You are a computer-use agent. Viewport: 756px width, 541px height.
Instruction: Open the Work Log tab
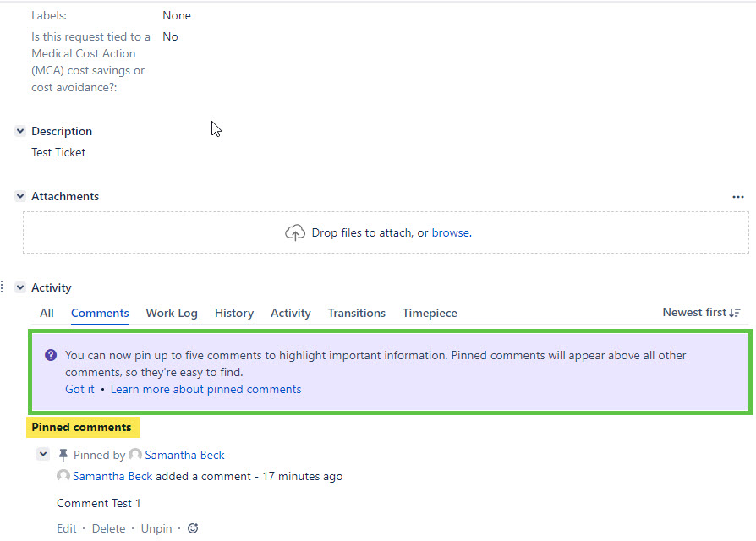click(172, 313)
